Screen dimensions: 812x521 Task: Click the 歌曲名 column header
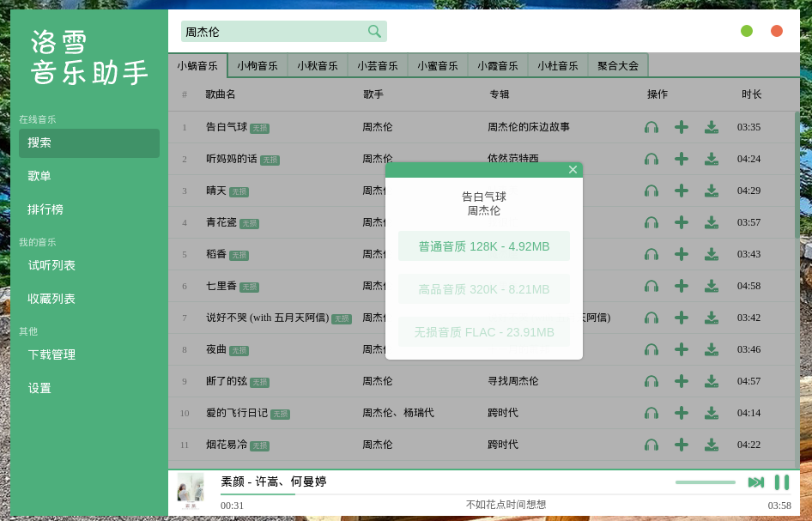click(221, 94)
